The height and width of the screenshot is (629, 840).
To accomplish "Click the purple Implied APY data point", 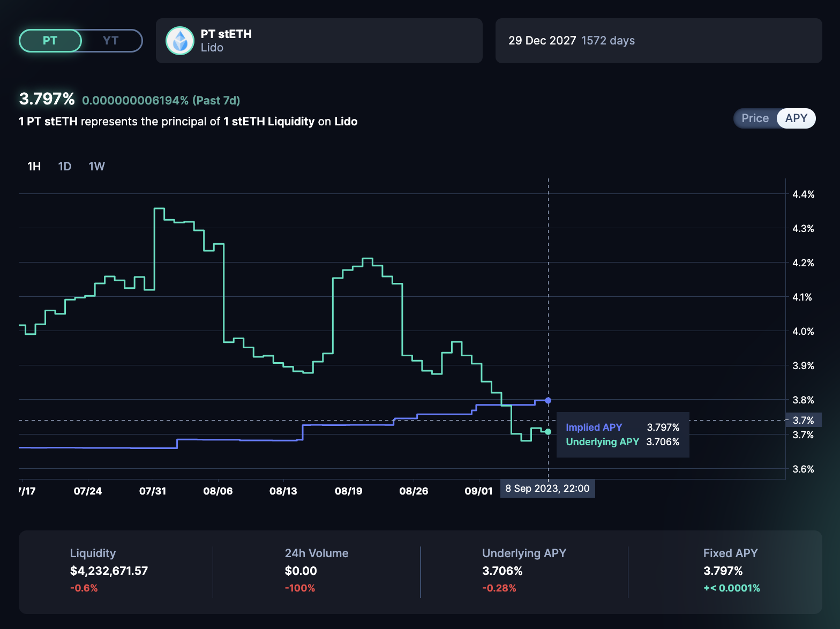I will pos(548,400).
